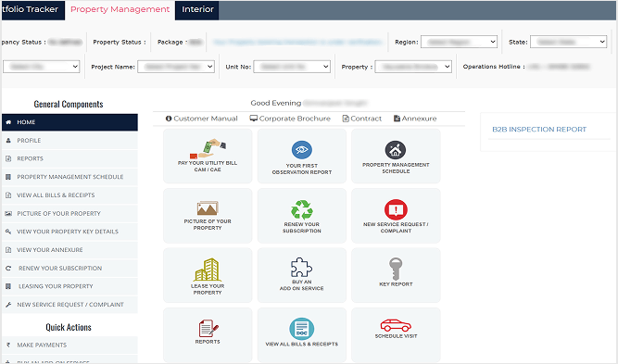Choose Make Payments text under Quick Actions

[x=42, y=345]
